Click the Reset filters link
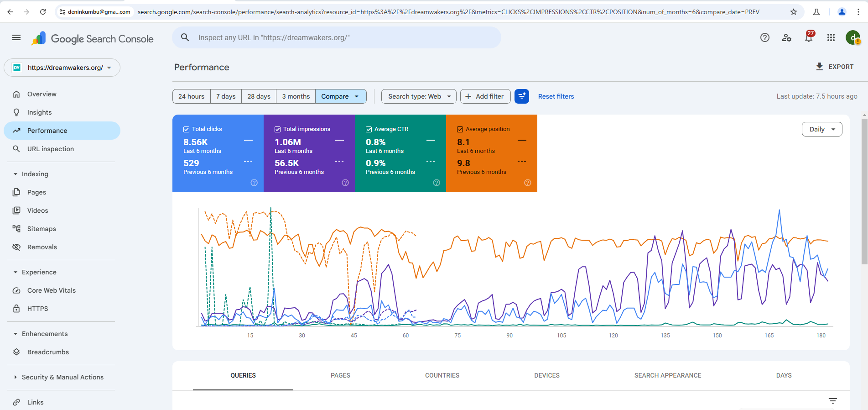Screen dimensions: 868x410 (x=556, y=96)
